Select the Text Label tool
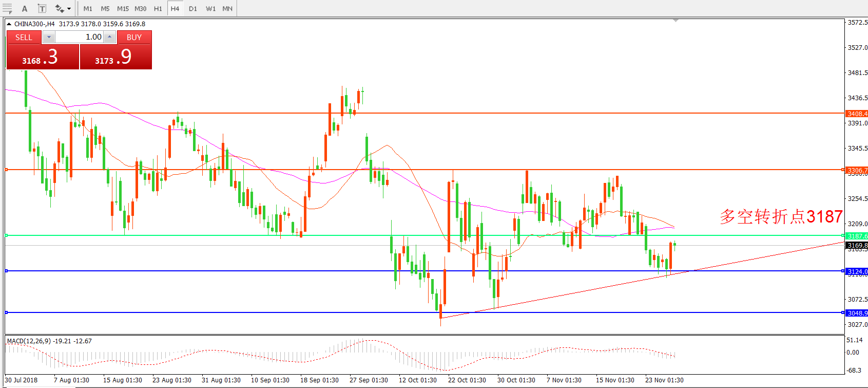The height and width of the screenshot is (388, 868). [42, 8]
